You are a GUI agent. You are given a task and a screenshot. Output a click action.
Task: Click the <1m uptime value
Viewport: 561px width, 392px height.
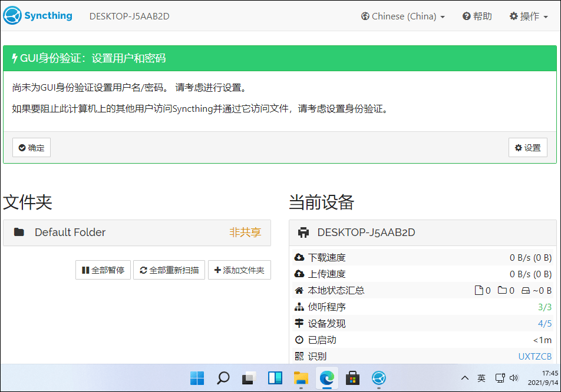542,340
